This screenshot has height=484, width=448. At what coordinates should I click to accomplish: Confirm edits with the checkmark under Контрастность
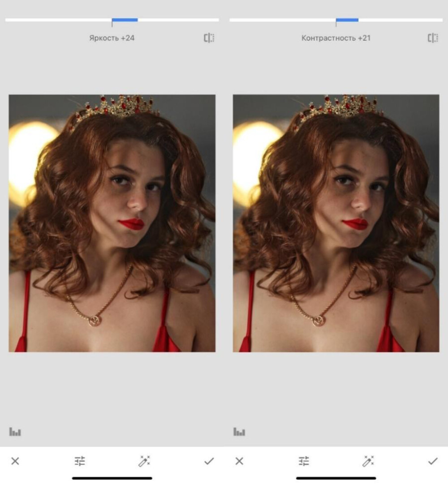pos(433,461)
